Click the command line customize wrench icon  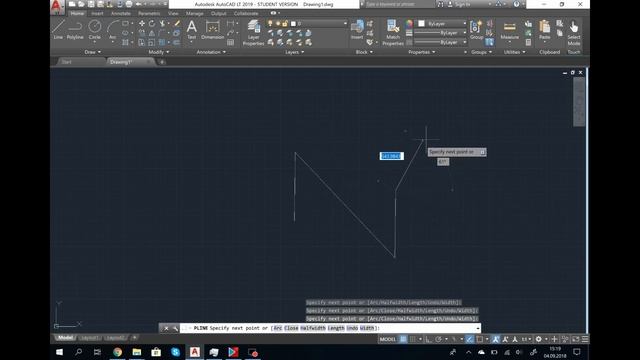[x=175, y=328]
